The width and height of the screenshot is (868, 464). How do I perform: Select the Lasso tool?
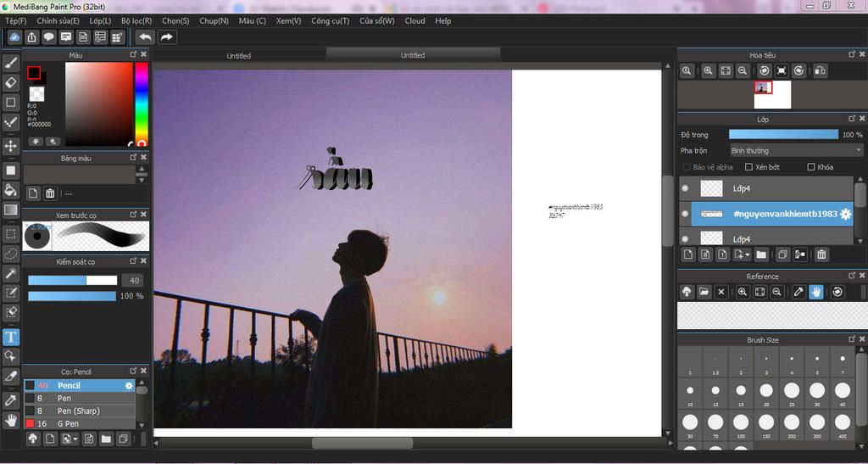click(x=11, y=254)
